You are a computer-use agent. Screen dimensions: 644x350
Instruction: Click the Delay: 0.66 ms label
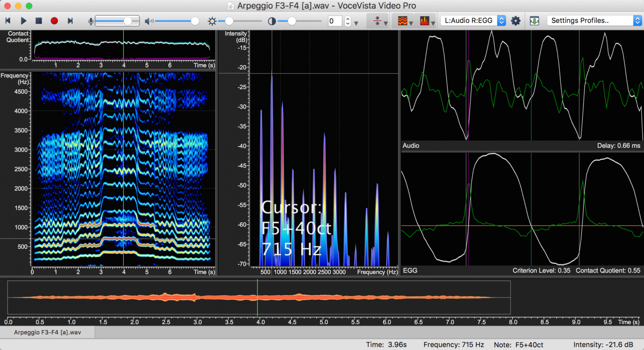pyautogui.click(x=619, y=146)
